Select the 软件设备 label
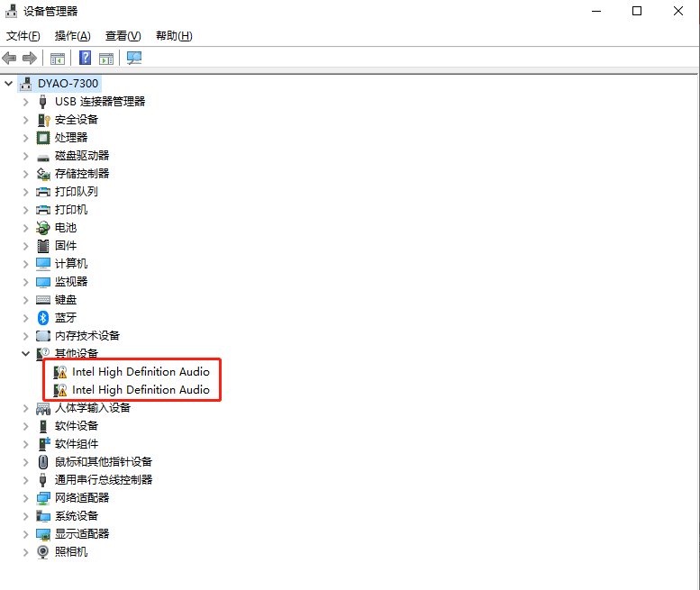The height and width of the screenshot is (590, 700). [x=77, y=426]
